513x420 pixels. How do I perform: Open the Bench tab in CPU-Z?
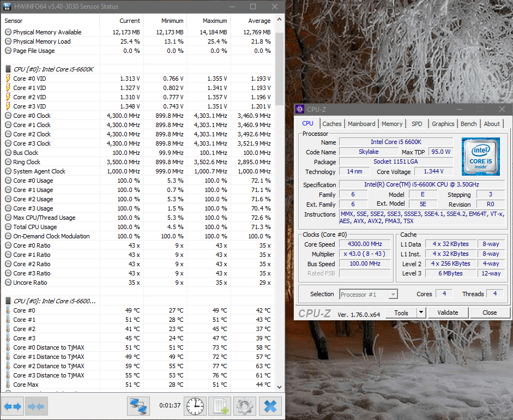coord(468,124)
